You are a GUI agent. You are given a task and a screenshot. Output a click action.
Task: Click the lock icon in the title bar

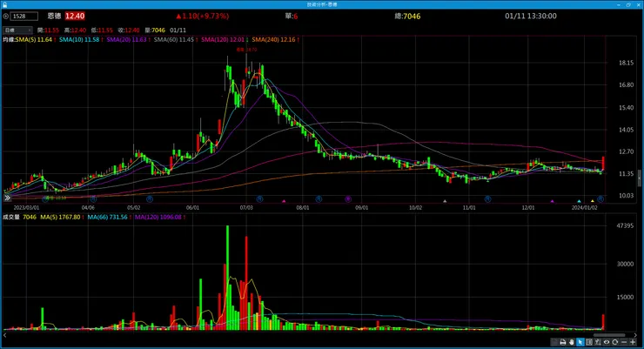4,4
